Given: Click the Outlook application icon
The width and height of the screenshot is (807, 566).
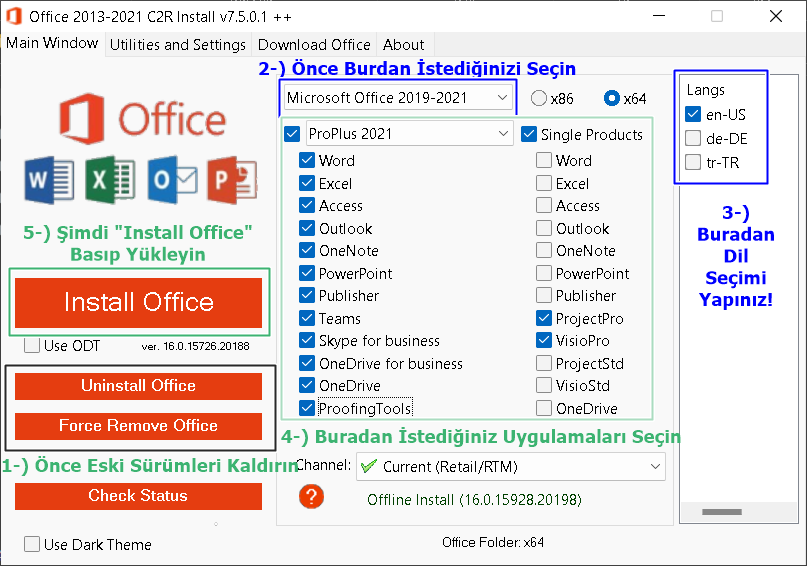Looking at the screenshot, I should click(x=172, y=180).
